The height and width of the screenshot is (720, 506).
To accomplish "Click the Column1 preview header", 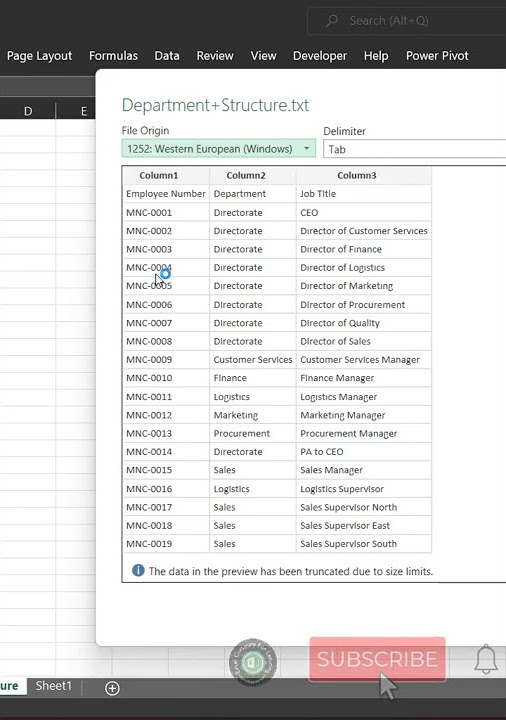I will pyautogui.click(x=166, y=175).
